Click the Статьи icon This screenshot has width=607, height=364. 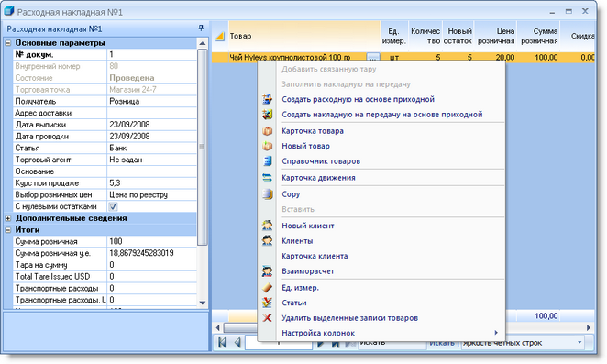267,303
